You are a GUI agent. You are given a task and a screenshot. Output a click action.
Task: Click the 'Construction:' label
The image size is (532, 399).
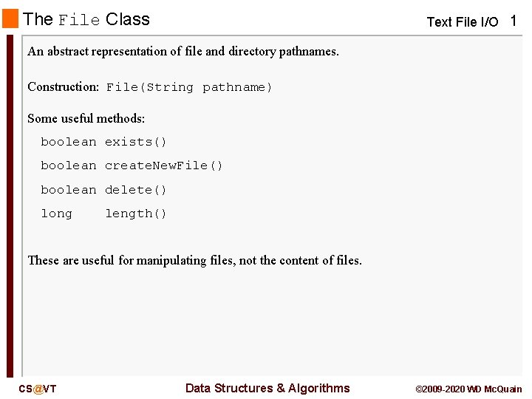(63, 87)
